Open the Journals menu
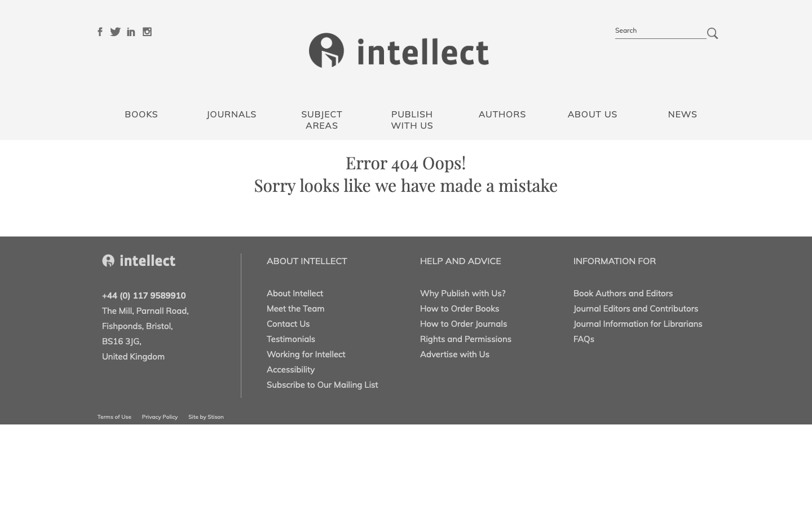Image resolution: width=812 pixels, height=508 pixels. [x=231, y=115]
